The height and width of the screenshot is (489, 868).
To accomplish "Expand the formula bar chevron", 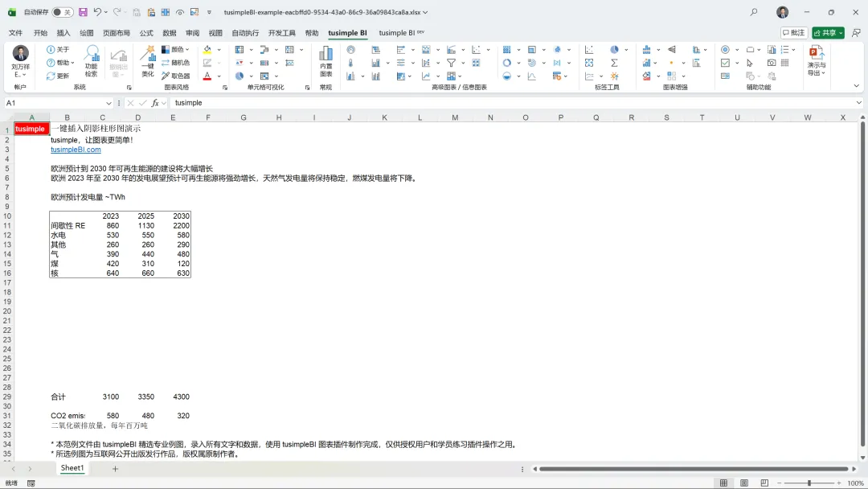I will click(x=858, y=103).
